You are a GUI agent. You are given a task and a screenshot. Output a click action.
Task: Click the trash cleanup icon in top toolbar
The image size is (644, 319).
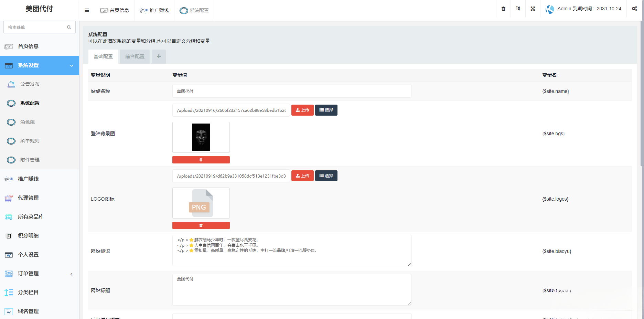click(503, 9)
